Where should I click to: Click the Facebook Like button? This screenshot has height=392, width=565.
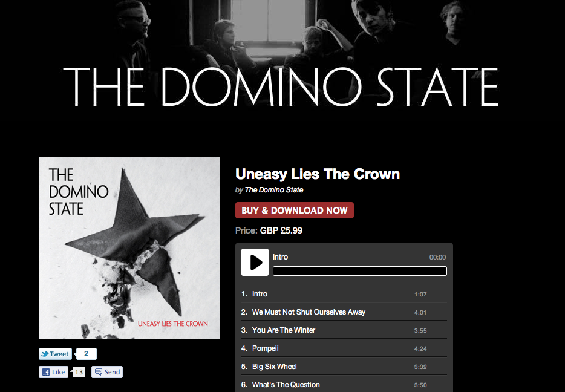pyautogui.click(x=53, y=372)
